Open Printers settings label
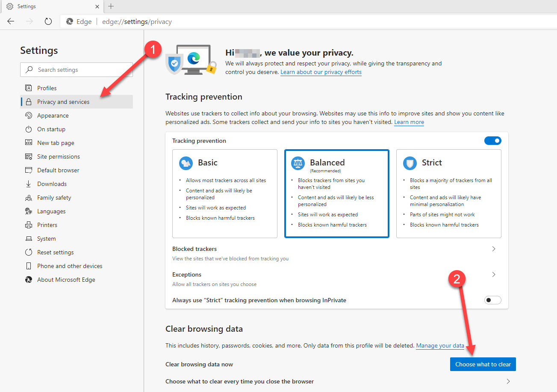Viewport: 557px width, 392px height. tap(47, 225)
